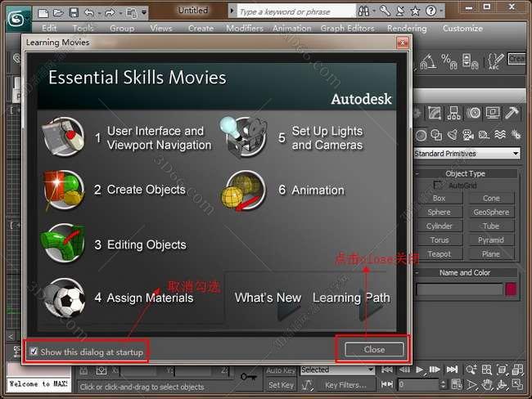Click the red object color swatch

pos(511,289)
